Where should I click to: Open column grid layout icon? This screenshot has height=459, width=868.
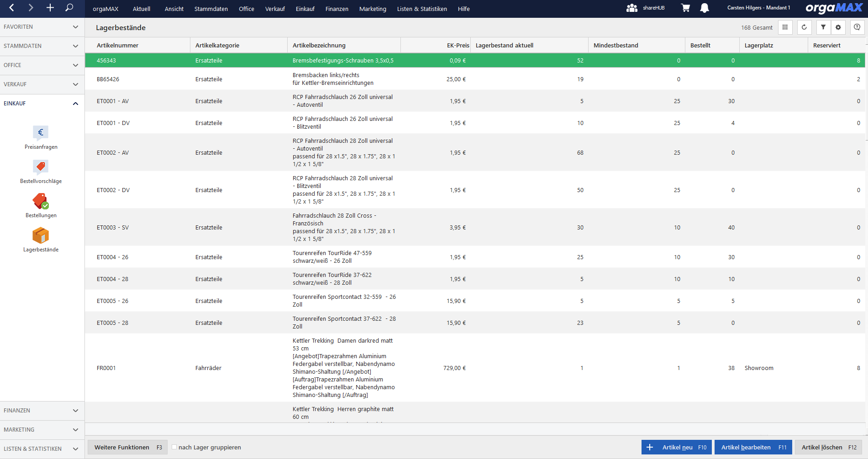[785, 27]
